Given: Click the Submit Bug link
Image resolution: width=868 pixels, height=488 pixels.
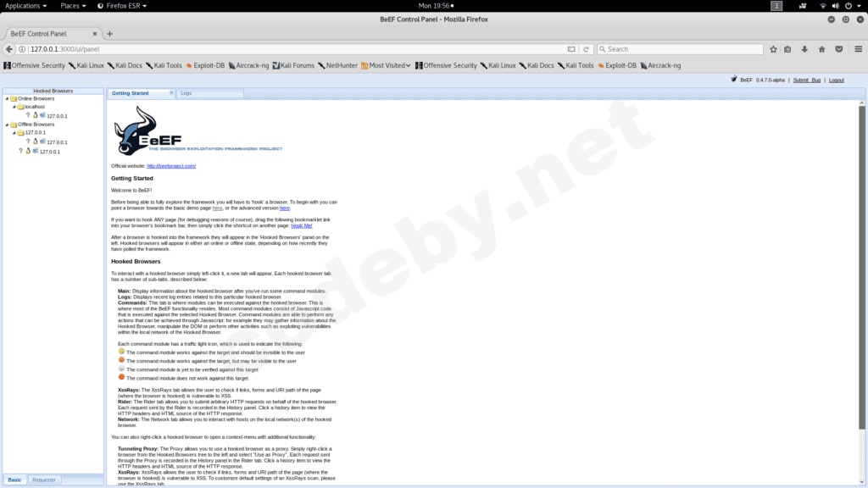Looking at the screenshot, I should 807,80.
